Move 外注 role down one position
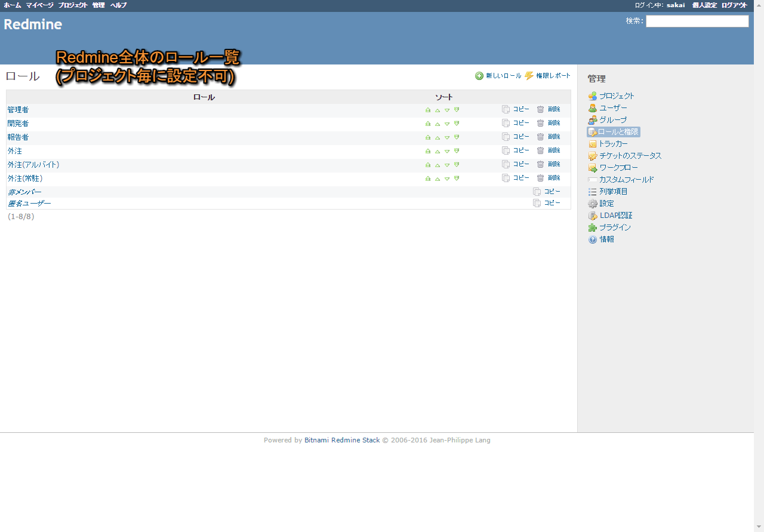 (x=447, y=151)
